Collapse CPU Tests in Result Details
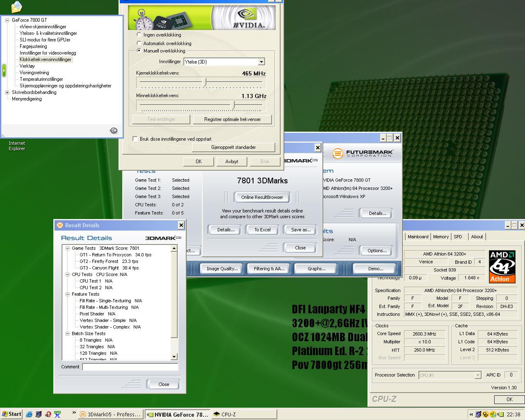 tap(68, 274)
